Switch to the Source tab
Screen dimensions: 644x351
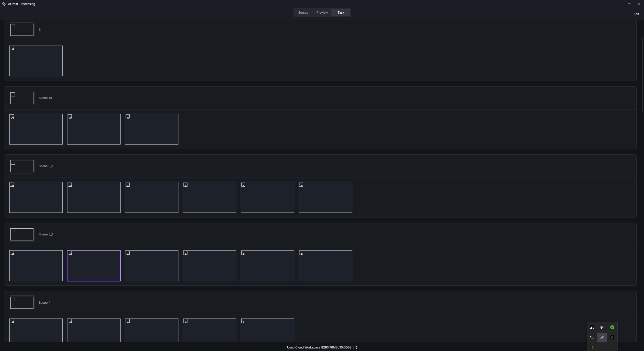303,13
